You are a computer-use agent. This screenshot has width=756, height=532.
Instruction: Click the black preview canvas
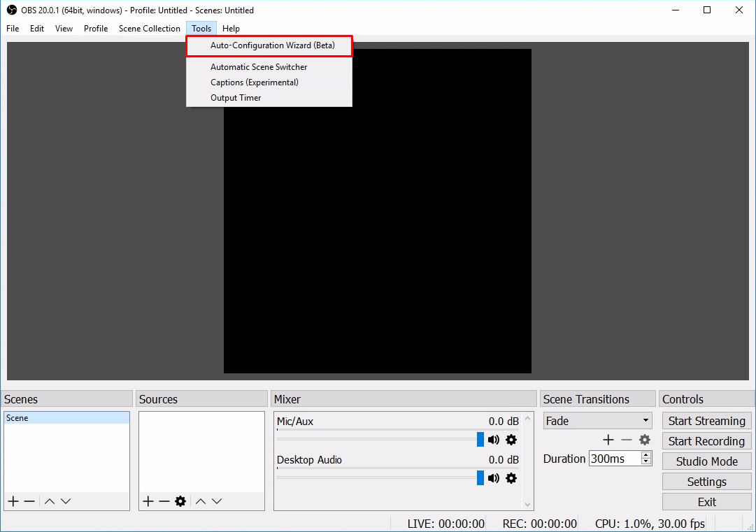coord(378,211)
